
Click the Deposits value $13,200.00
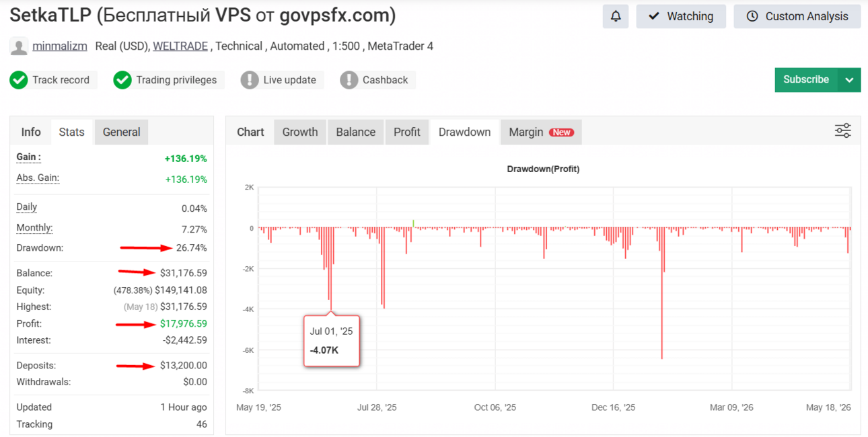point(184,366)
